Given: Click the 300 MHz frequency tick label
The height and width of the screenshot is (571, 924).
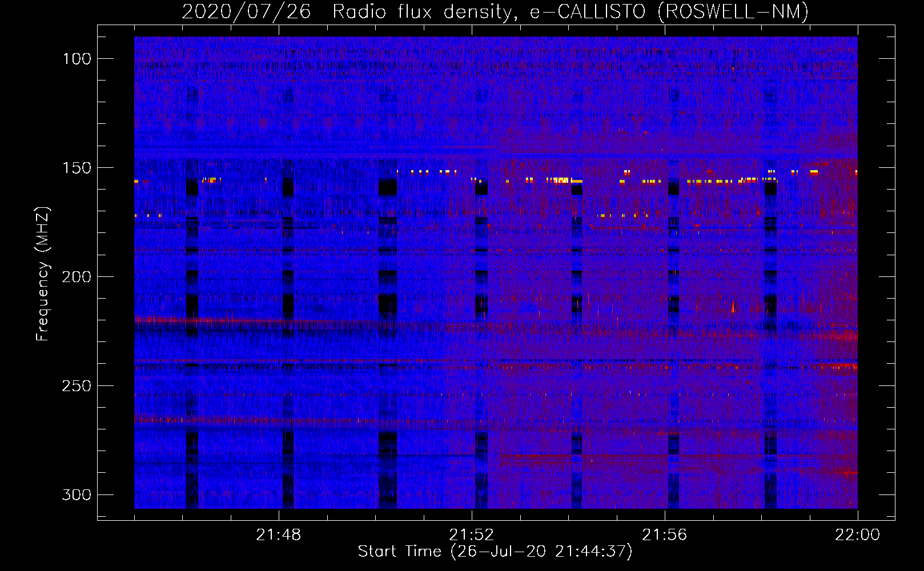Looking at the screenshot, I should pyautogui.click(x=76, y=494).
